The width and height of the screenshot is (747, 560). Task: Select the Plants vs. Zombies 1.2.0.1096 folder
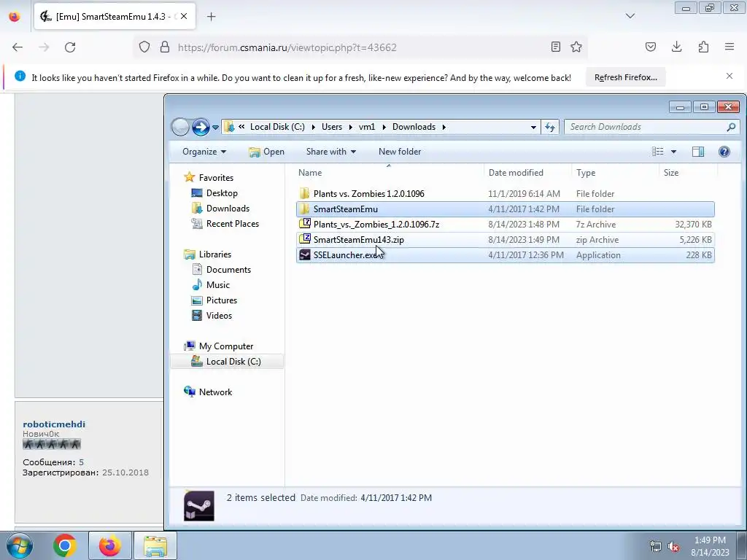point(505,194)
